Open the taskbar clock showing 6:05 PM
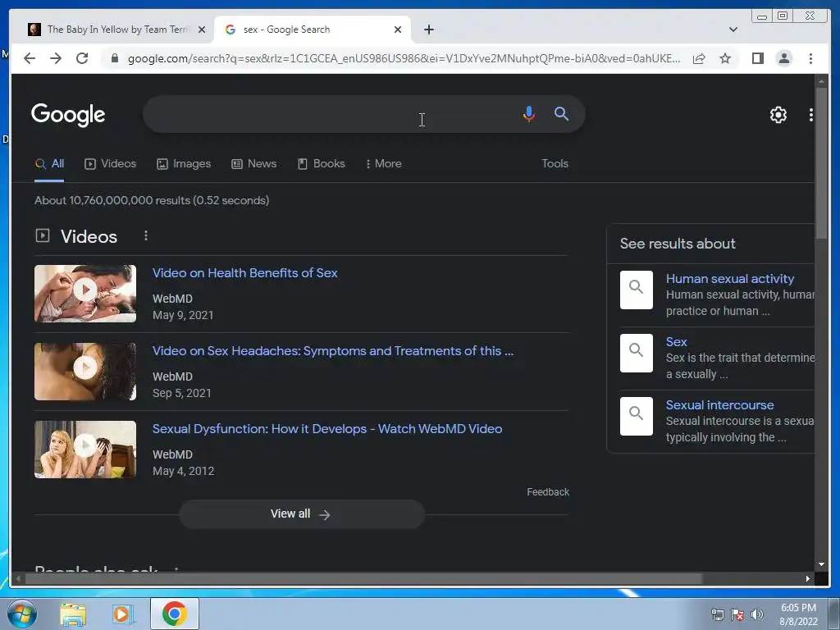This screenshot has width=840, height=630. 798,614
